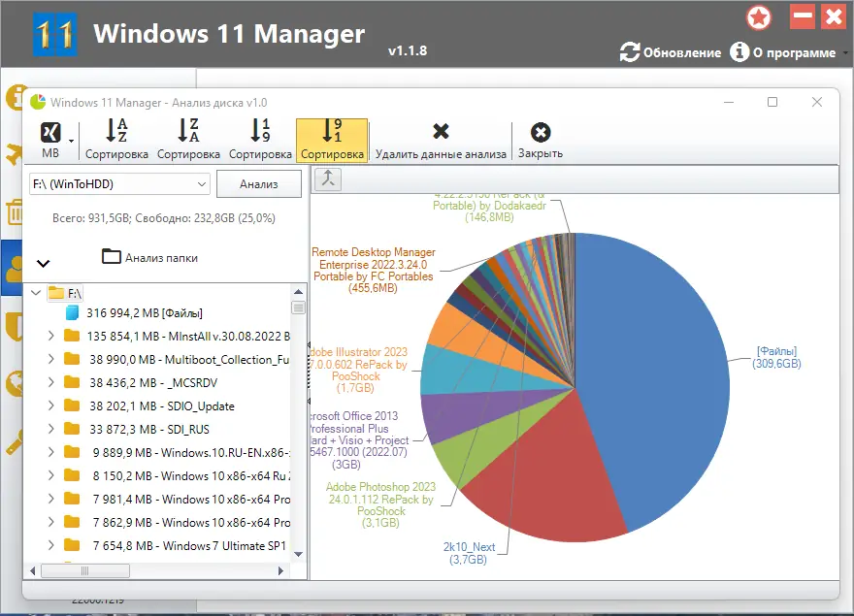This screenshot has width=854, height=616.
Task: Click the Windows 11 Manager logo
Action: pyautogui.click(x=54, y=34)
